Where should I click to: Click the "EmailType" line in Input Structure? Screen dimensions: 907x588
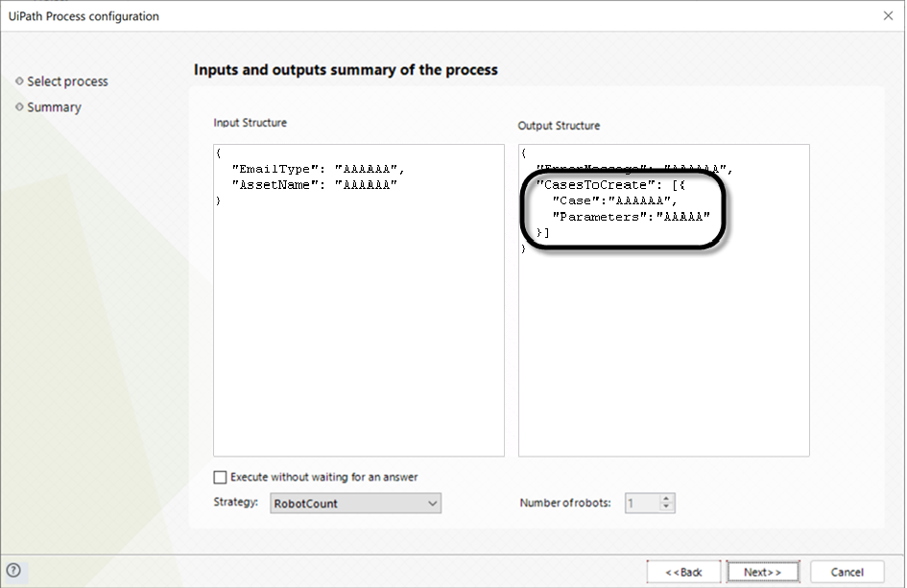[318, 169]
